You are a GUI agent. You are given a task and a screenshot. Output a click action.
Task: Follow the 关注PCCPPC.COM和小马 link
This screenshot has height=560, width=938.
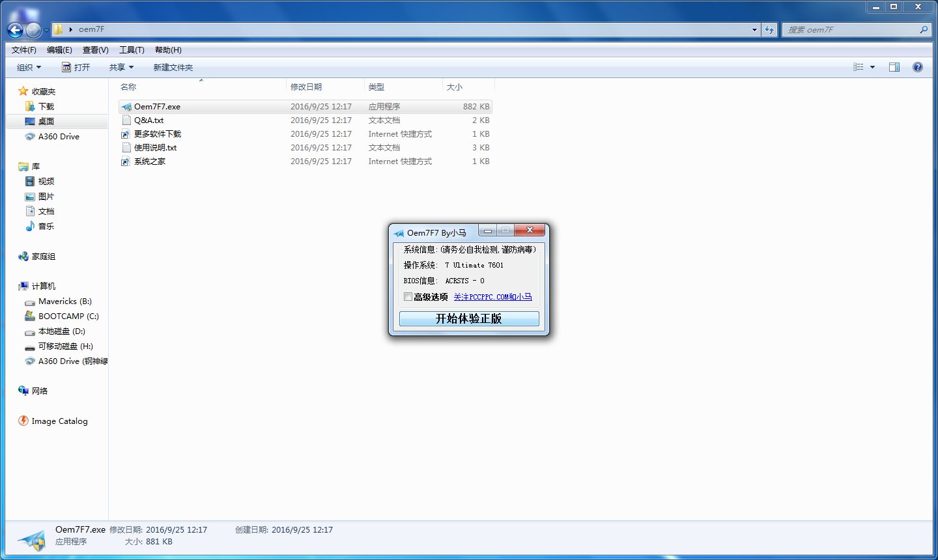[x=493, y=296]
